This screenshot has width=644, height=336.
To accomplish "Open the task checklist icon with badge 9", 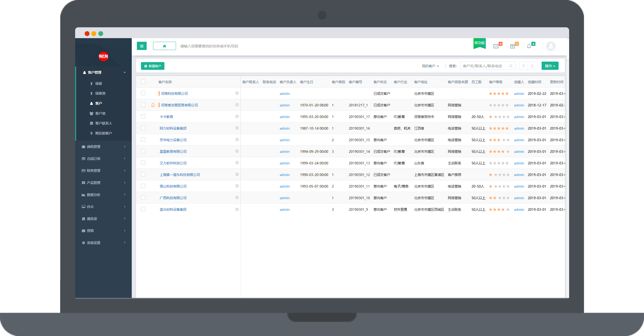I will [x=496, y=46].
